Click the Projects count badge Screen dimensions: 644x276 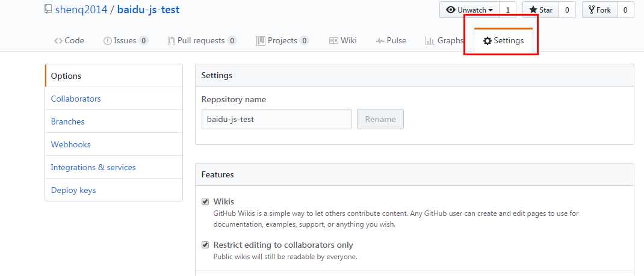(x=304, y=41)
